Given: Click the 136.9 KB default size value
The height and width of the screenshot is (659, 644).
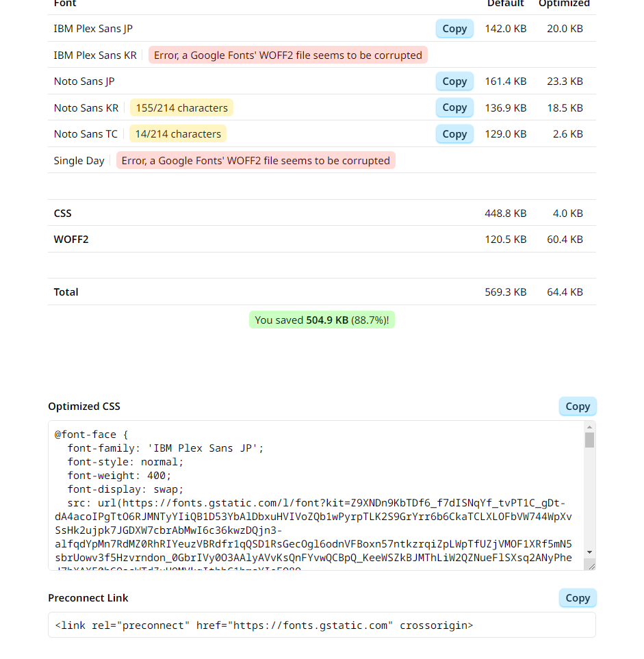Looking at the screenshot, I should pyautogui.click(x=506, y=108).
